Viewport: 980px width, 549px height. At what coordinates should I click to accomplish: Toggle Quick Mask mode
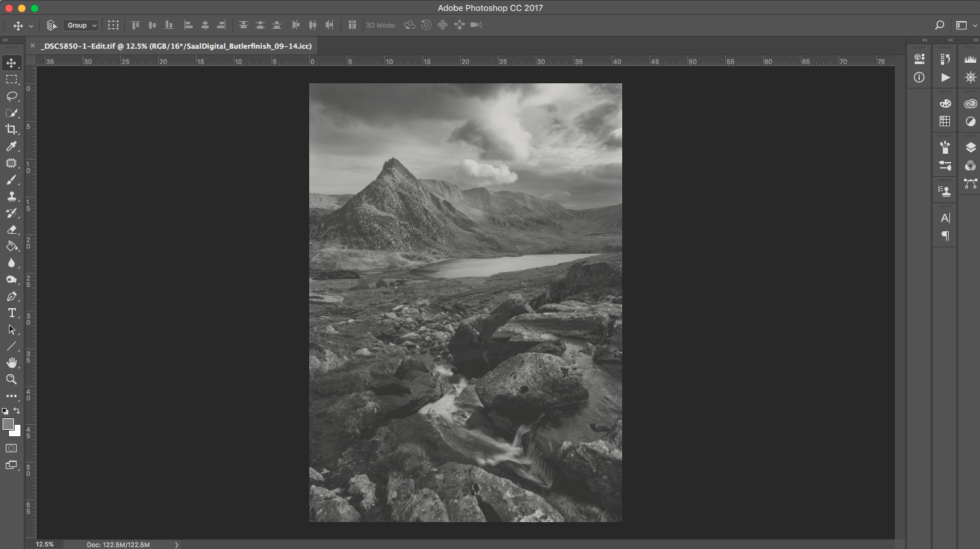[x=12, y=448]
